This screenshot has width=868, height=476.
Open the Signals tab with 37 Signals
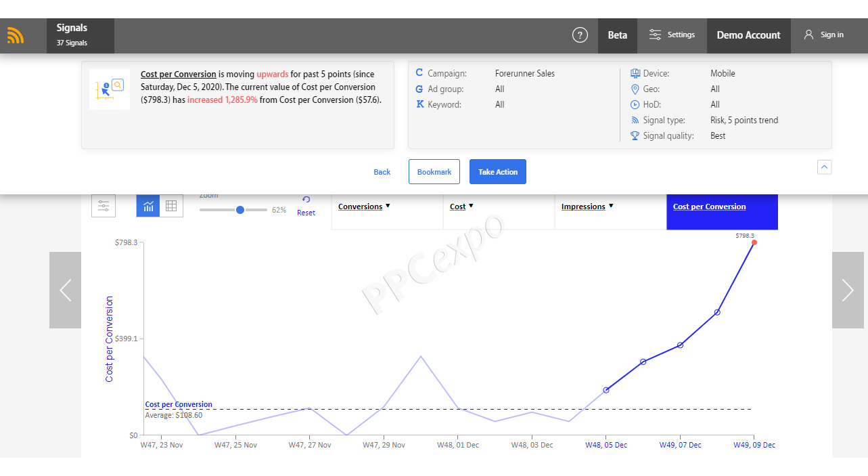click(81, 35)
